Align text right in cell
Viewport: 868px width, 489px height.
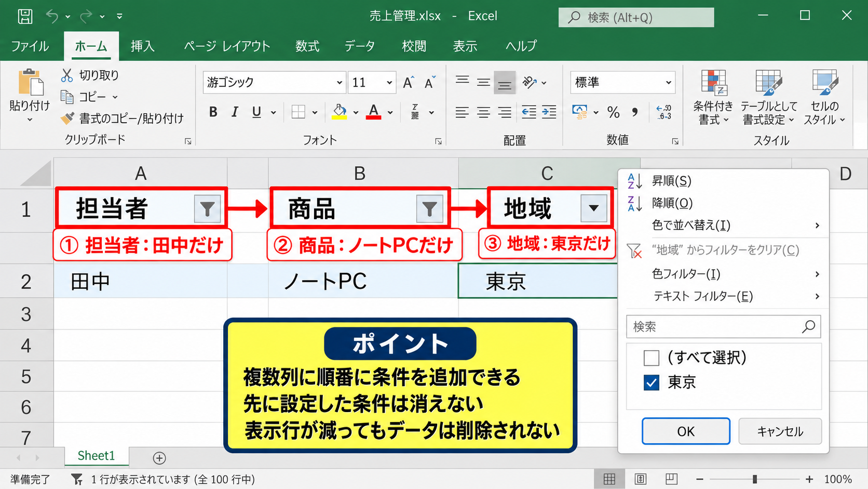pos(505,112)
